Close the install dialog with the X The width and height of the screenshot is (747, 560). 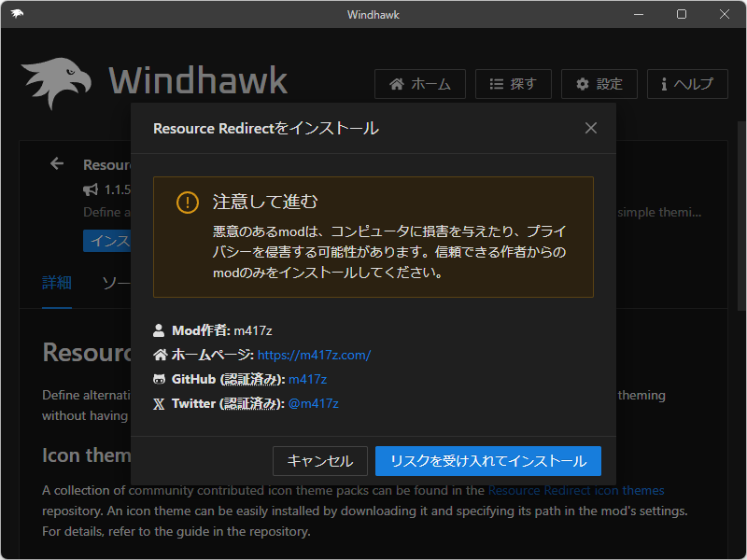(x=590, y=128)
